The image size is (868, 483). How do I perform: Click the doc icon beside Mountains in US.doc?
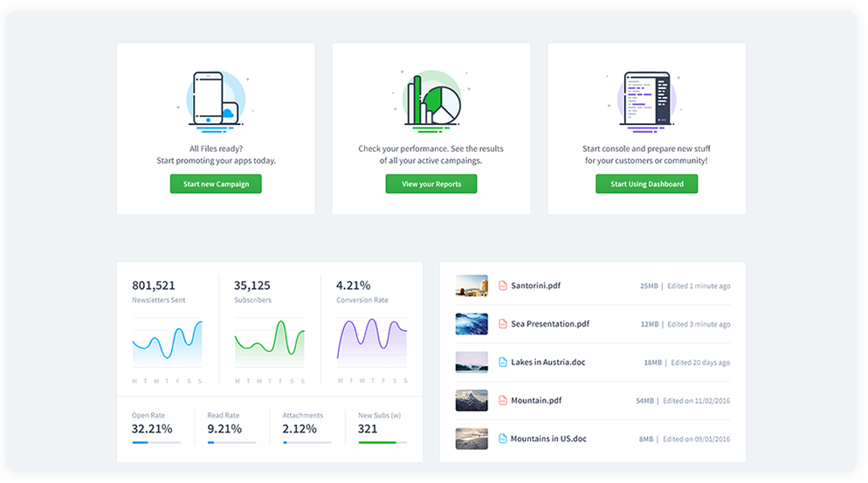click(x=503, y=438)
